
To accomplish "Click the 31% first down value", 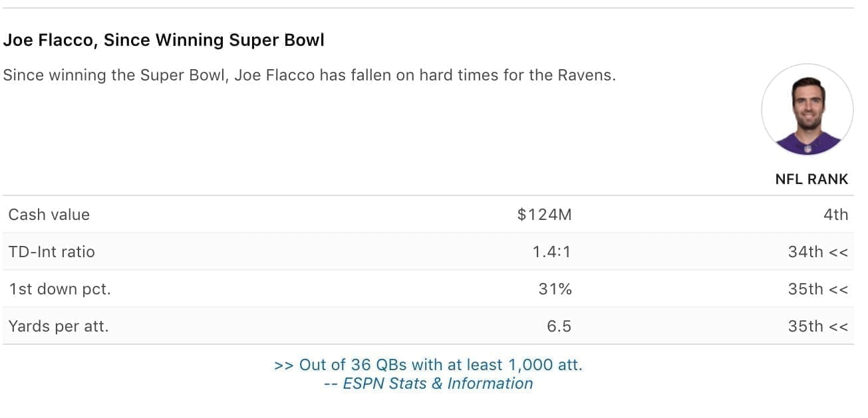I will click(555, 289).
